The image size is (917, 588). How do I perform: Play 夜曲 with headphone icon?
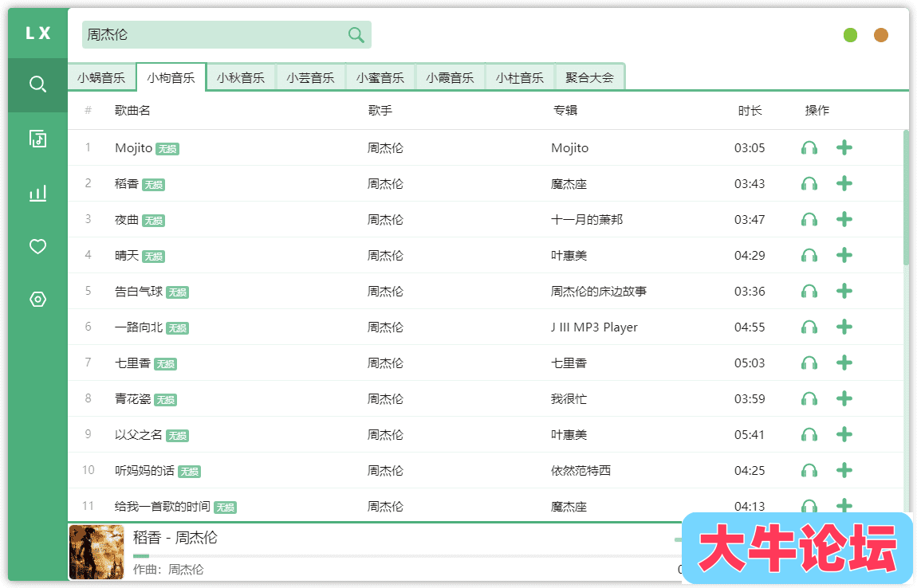809,220
